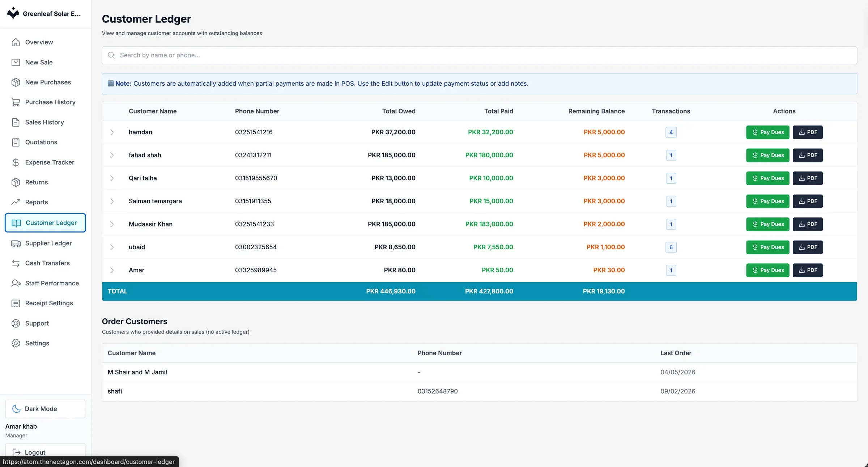Click the Receipt Settings icon
The image size is (868, 467).
click(x=16, y=303)
